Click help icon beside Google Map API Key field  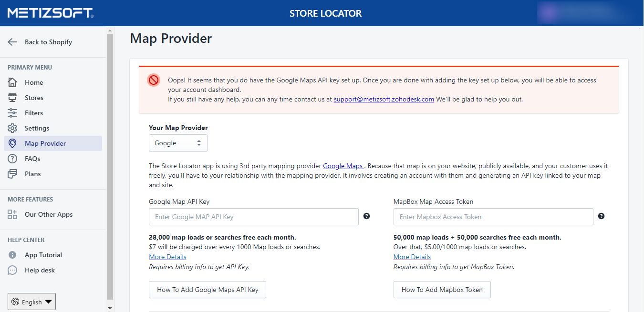366,216
